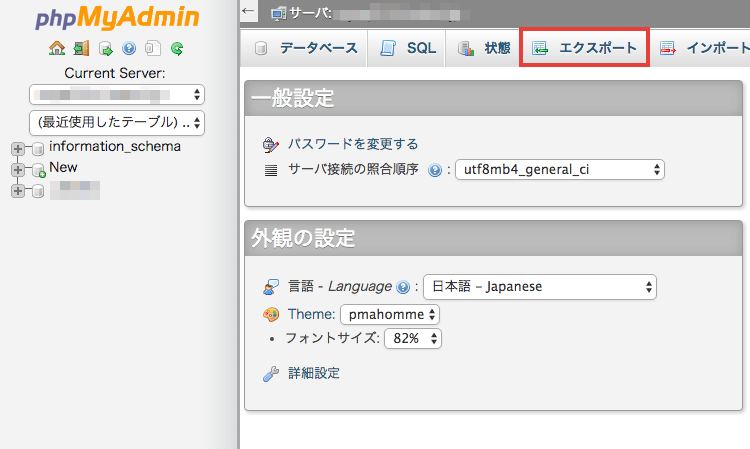Click the logout door icon
The height and width of the screenshot is (449, 750).
click(x=81, y=48)
